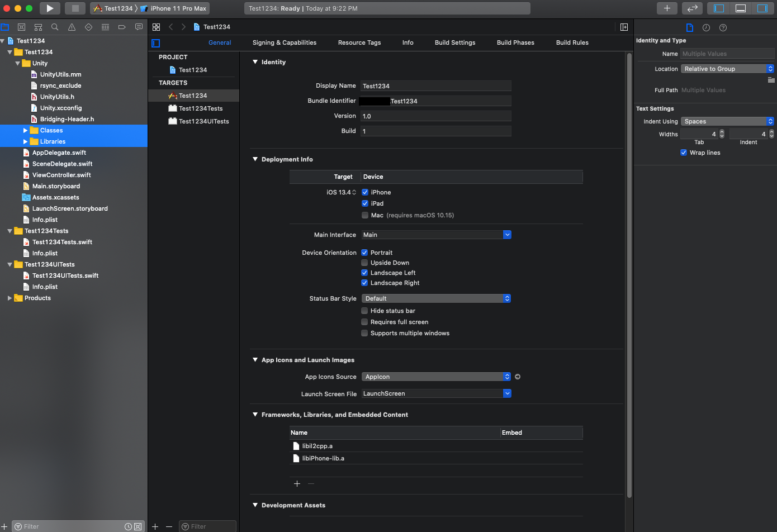Go forward in editor history
Image resolution: width=777 pixels, height=532 pixels.
point(183,27)
